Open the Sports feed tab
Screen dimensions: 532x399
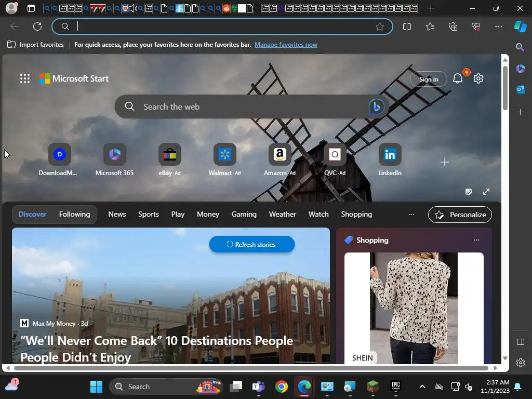[148, 215]
